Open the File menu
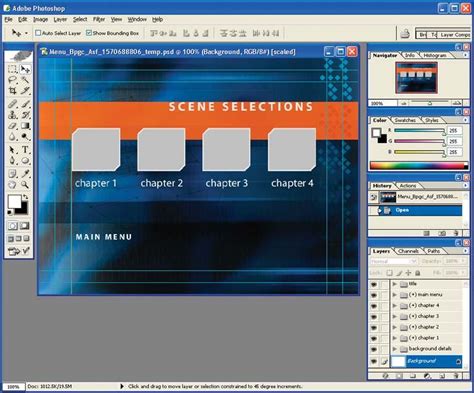The height and width of the screenshot is (393, 474). 8,19
